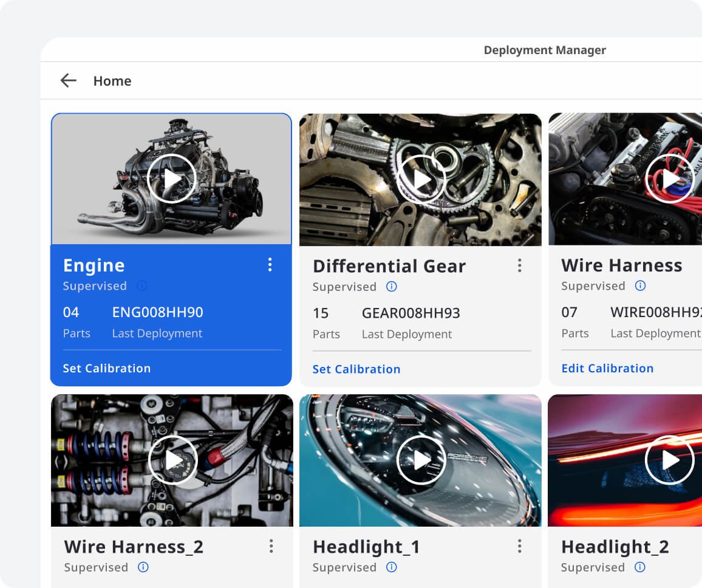Open Differential Gear card three-dot menu
This screenshot has height=588, width=702.
pyautogui.click(x=519, y=265)
